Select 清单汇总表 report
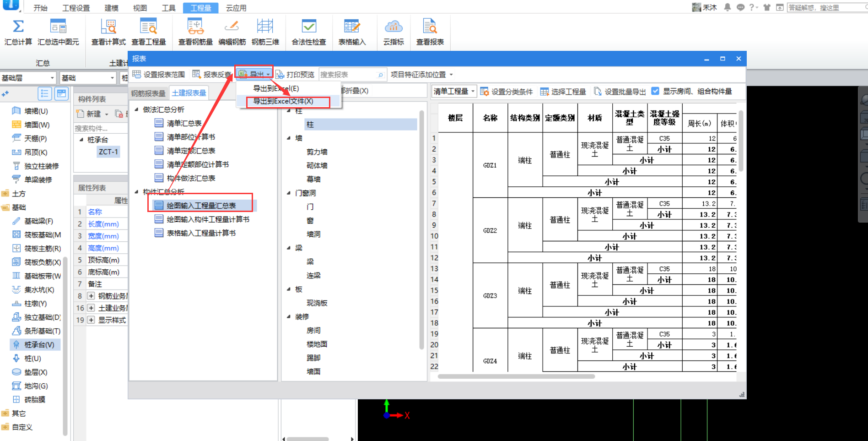 click(x=184, y=123)
